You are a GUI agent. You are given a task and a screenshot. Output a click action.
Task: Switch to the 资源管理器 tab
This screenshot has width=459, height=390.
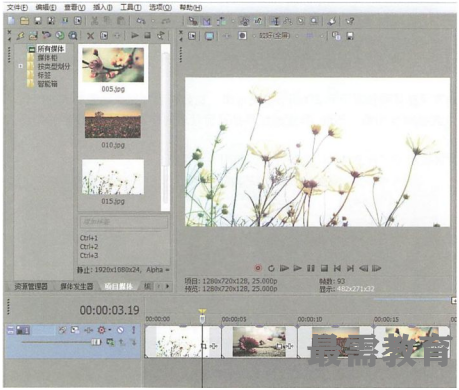31,286
